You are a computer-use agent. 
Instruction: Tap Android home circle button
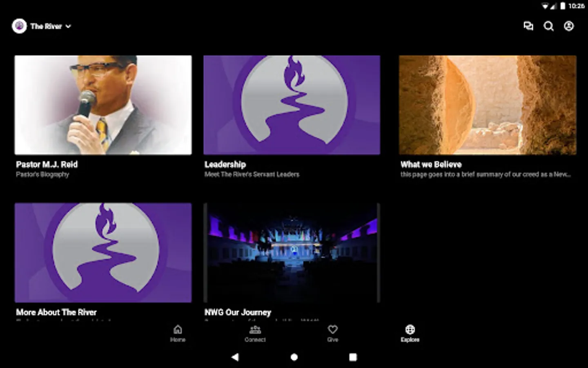pos(294,357)
